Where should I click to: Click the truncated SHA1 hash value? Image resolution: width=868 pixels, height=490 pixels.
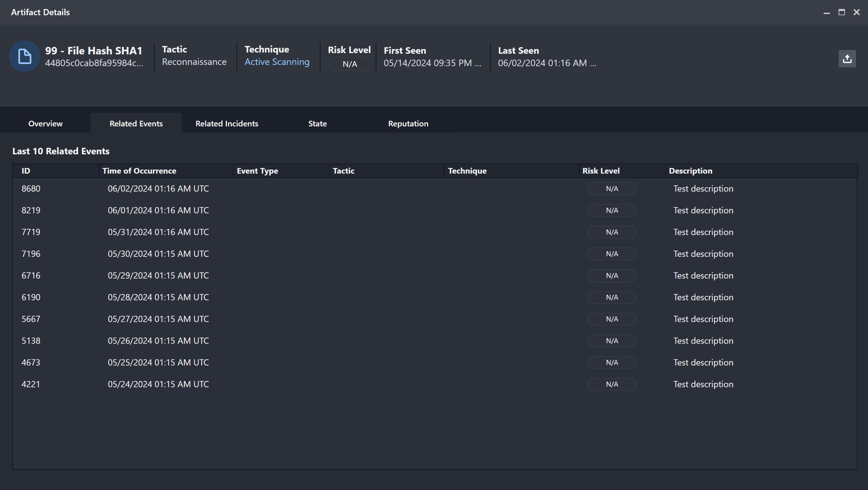[x=94, y=63]
